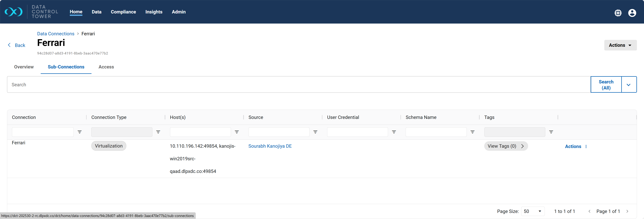Go to next page arrow

pos(627,211)
